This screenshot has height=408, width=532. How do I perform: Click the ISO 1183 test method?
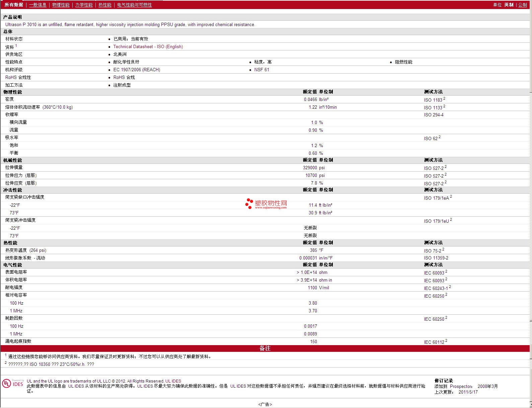point(433,100)
